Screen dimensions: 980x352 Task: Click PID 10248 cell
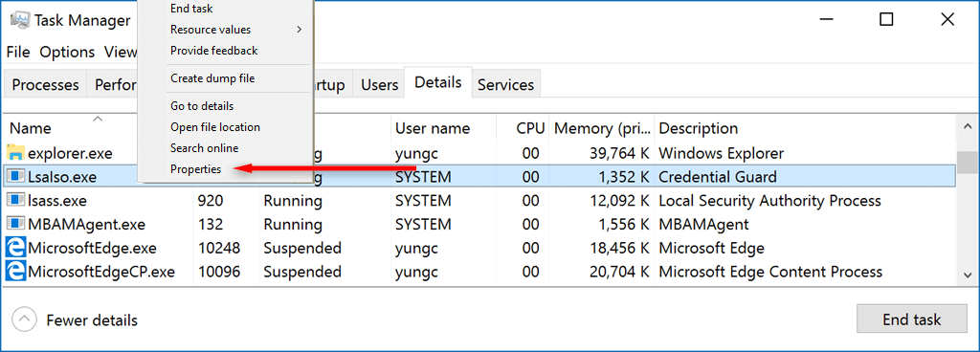(x=219, y=249)
